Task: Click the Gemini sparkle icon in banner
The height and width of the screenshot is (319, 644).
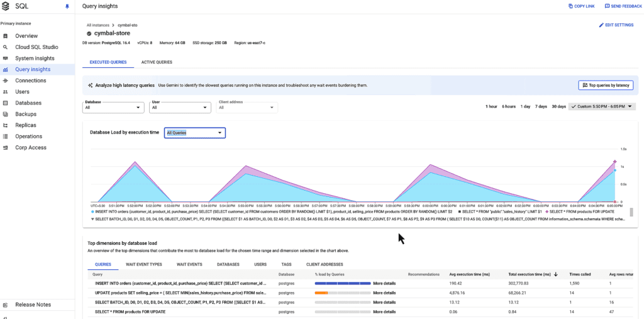Action: coord(91,86)
